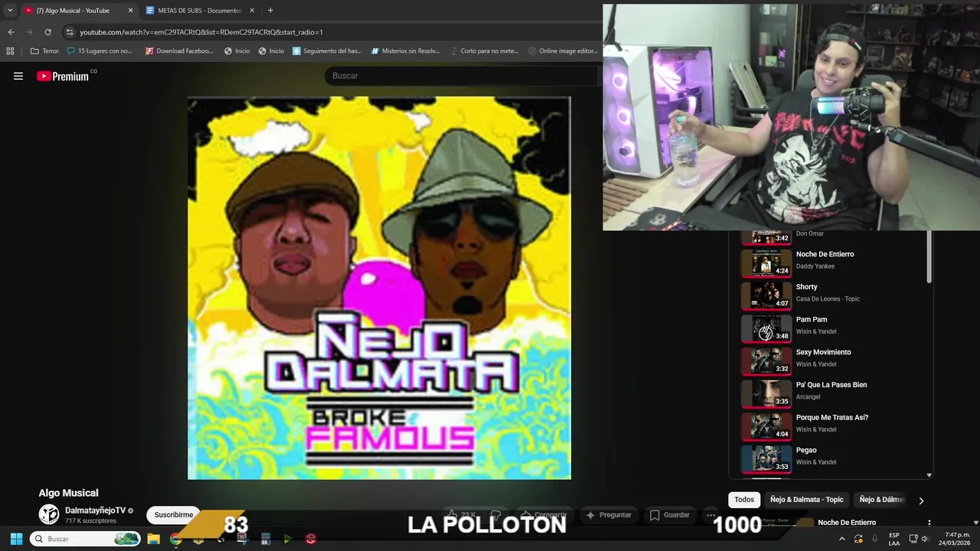Open File Explorer from the taskbar
Image resolution: width=980 pixels, height=551 pixels.
(153, 539)
